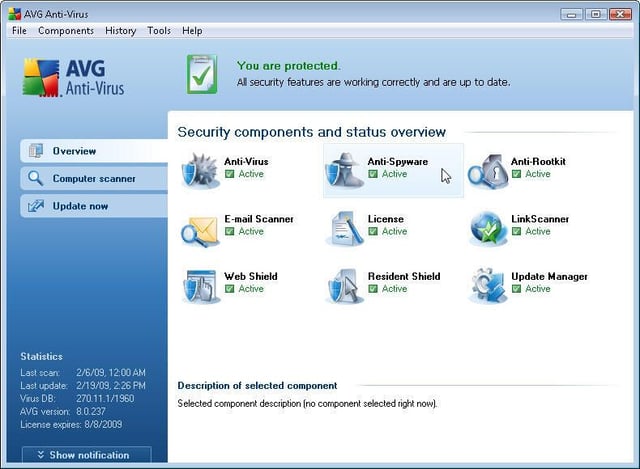Close the AVG Anti-Virus window
The image size is (640, 469).
[x=620, y=14]
